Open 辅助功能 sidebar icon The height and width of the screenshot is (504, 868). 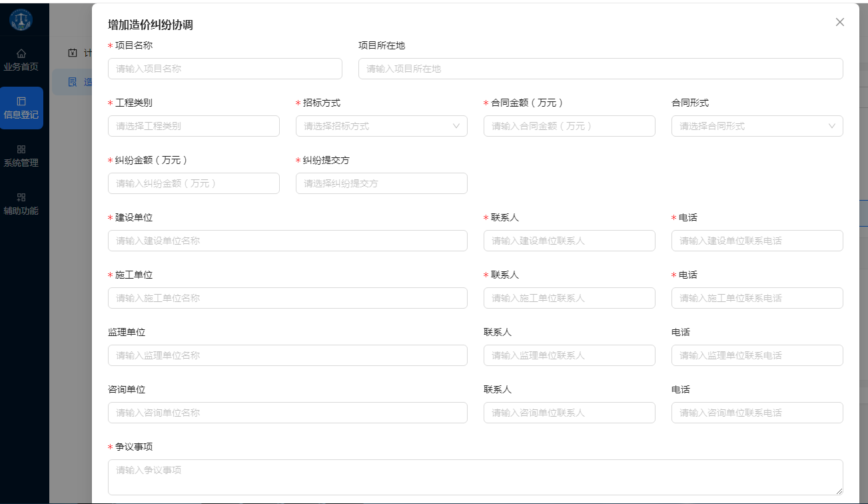[x=21, y=197]
